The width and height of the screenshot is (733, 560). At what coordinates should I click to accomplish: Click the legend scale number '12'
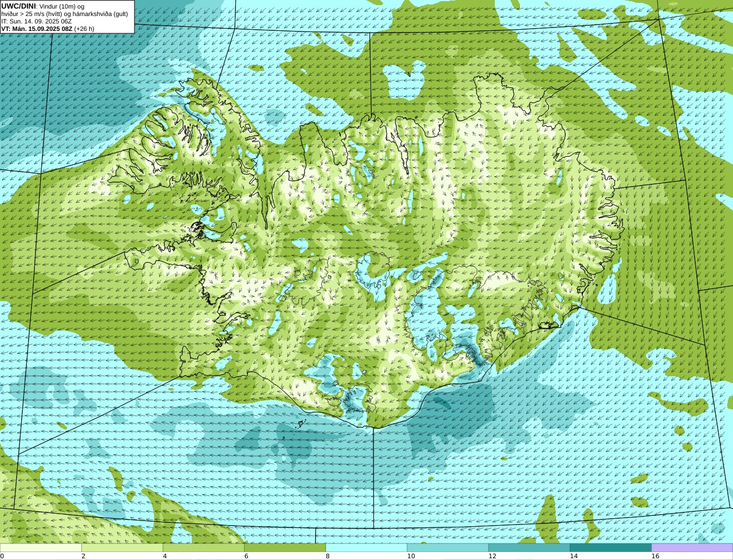tap(492, 556)
